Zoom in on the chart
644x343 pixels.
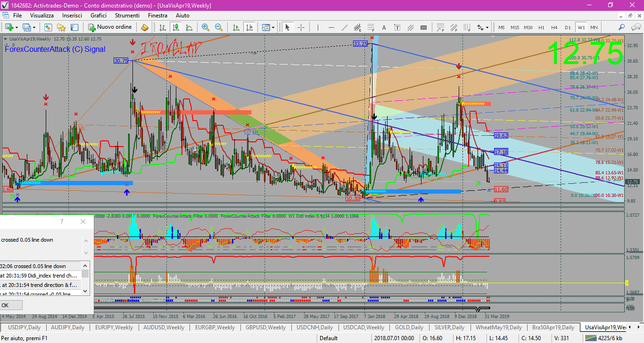click(x=206, y=27)
